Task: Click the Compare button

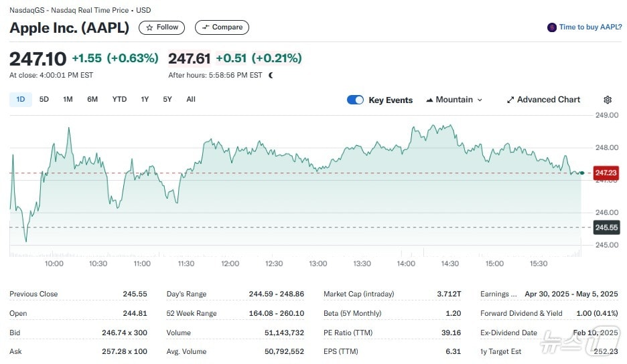Action: coord(222,27)
